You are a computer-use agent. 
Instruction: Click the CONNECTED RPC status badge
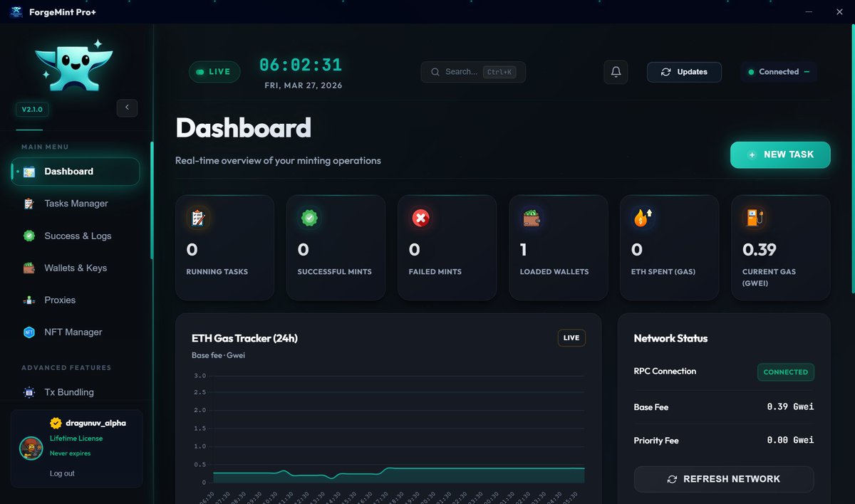785,372
